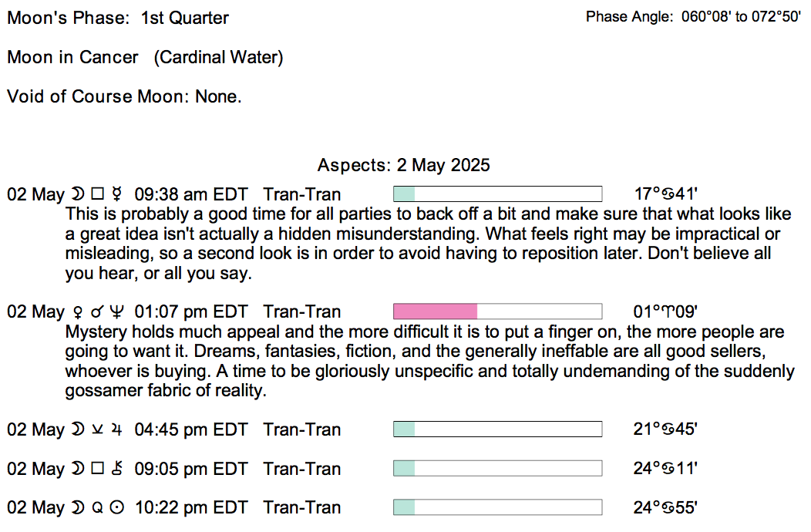Click the Neptune glyph in the 01:07 pm aspect
The image size is (811, 532).
(x=116, y=312)
